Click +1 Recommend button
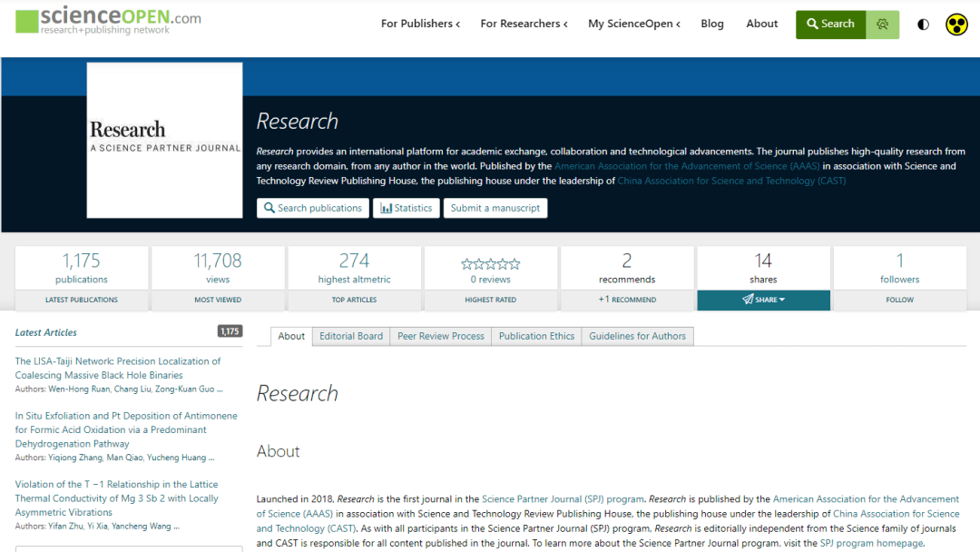Screen dimensions: 980x552 coord(627,301)
